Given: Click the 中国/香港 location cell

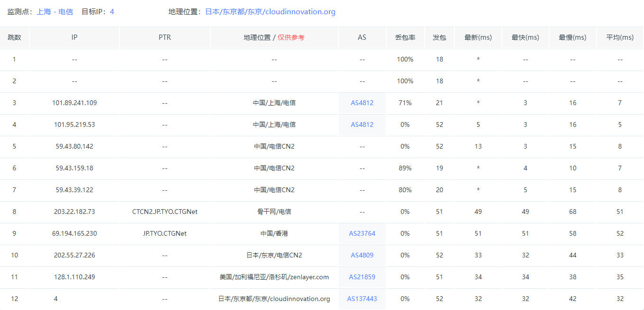Looking at the screenshot, I should click(x=274, y=233).
